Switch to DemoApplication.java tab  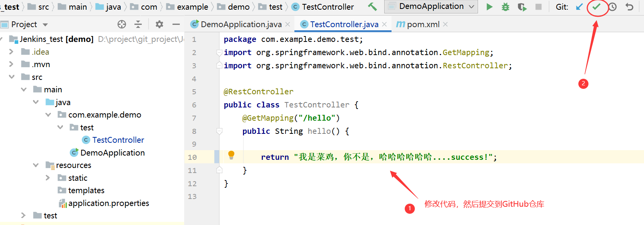point(241,24)
